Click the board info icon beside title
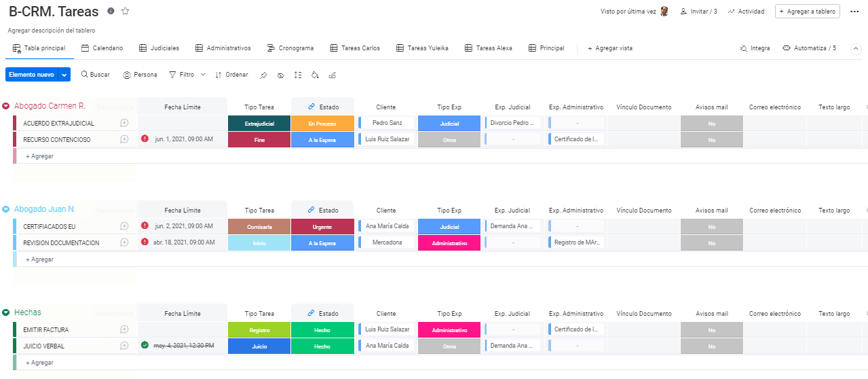 111,12
